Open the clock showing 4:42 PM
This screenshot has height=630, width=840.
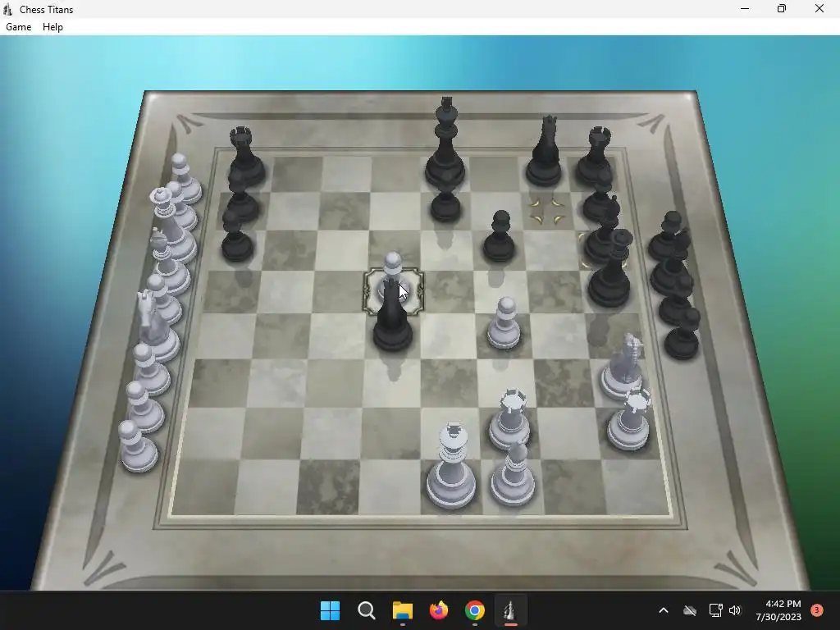(778, 610)
